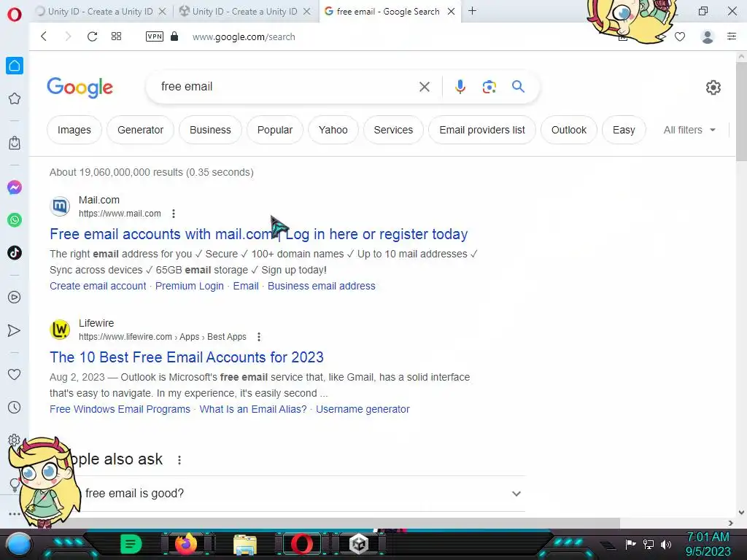Go back to previous page
Image resolution: width=747 pixels, height=560 pixels.
coord(44,36)
